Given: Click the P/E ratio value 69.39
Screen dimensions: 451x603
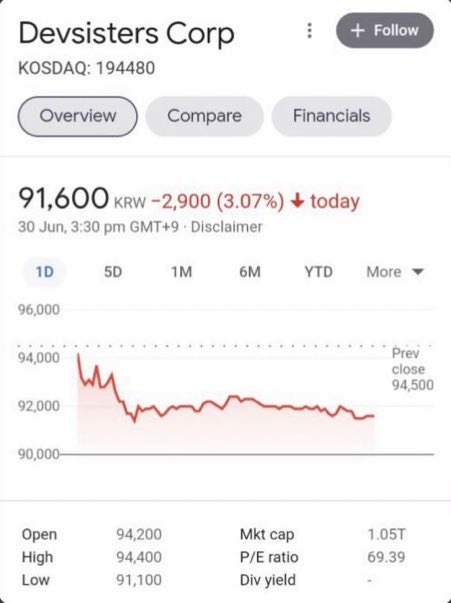Looking at the screenshot, I should click(386, 557).
